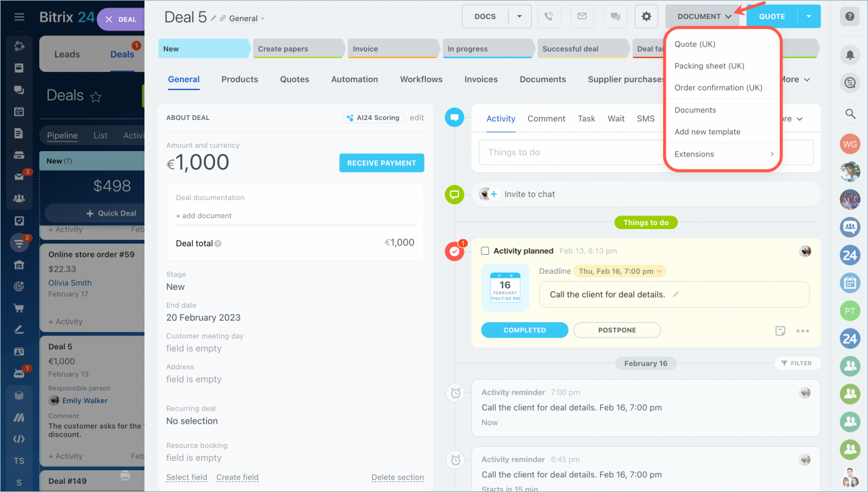Open the WG user avatar in sidebar
The image size is (868, 492).
click(850, 144)
